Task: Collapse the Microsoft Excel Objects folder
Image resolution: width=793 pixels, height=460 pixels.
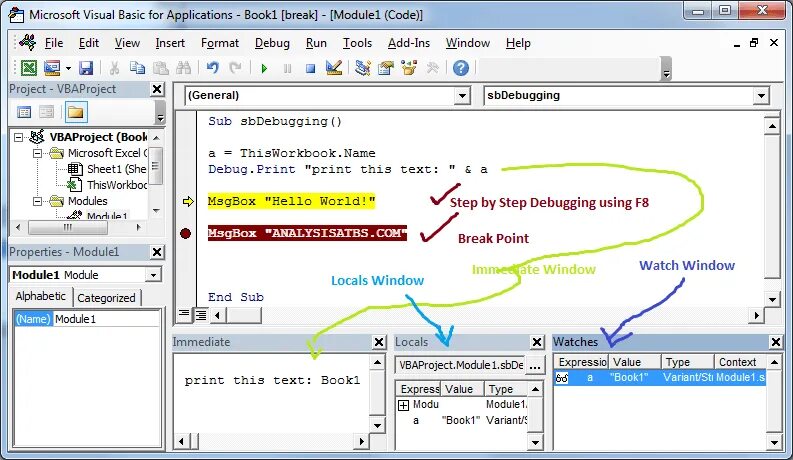Action: [37, 153]
